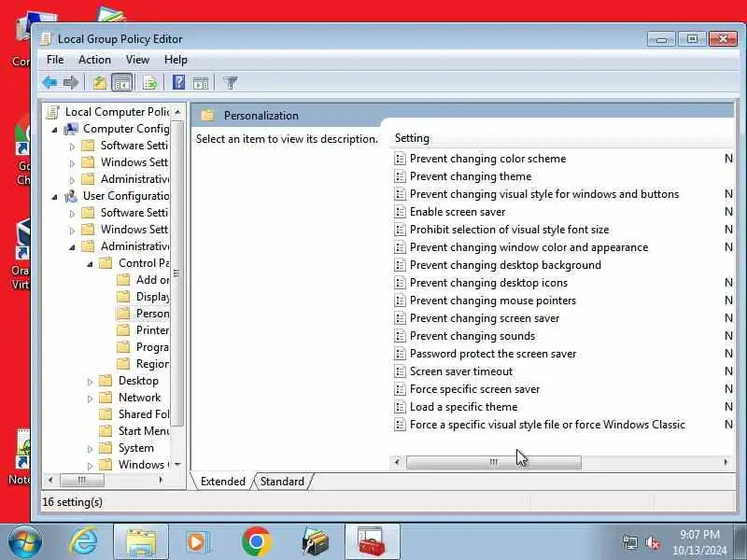
Task: Select the Shared Folders tree item
Action: tap(134, 413)
